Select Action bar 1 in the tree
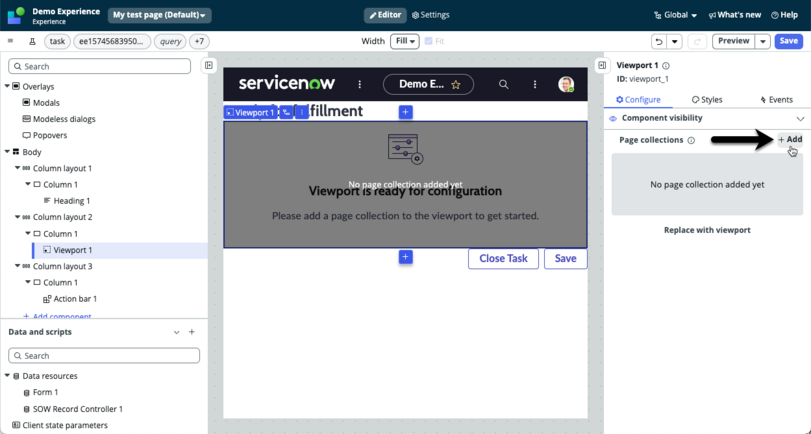Viewport: 811px width, 434px height. coord(70,298)
